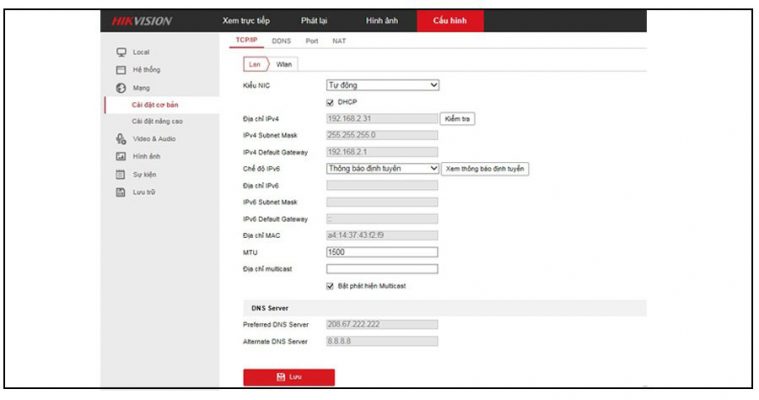Toggle the DHCP checkbox
The height and width of the screenshot is (400, 759).
[x=331, y=102]
